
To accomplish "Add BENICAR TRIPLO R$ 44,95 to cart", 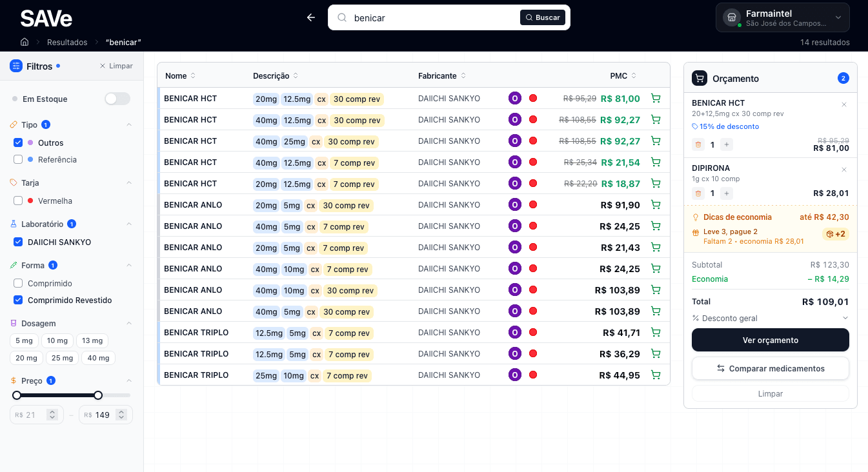I will 656,375.
